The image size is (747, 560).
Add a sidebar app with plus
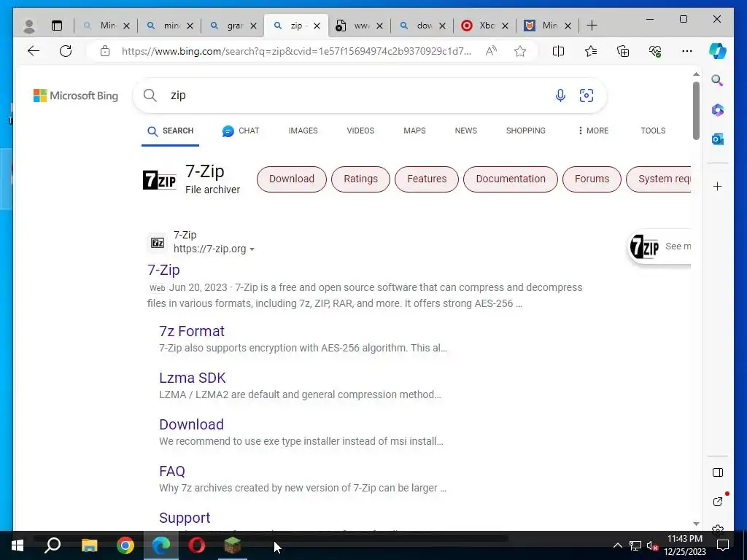point(718,186)
